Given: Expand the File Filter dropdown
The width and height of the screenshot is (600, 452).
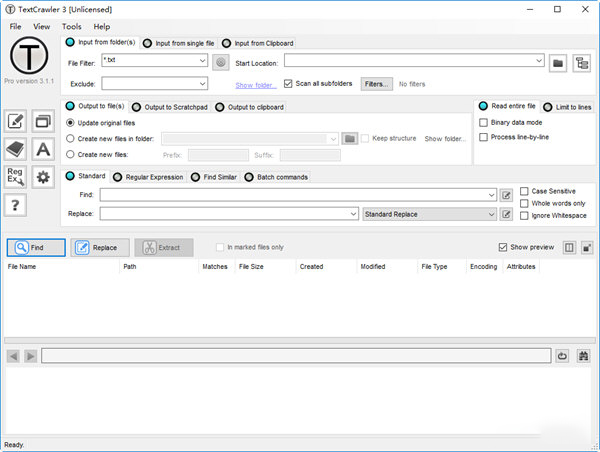Looking at the screenshot, I should click(x=203, y=62).
